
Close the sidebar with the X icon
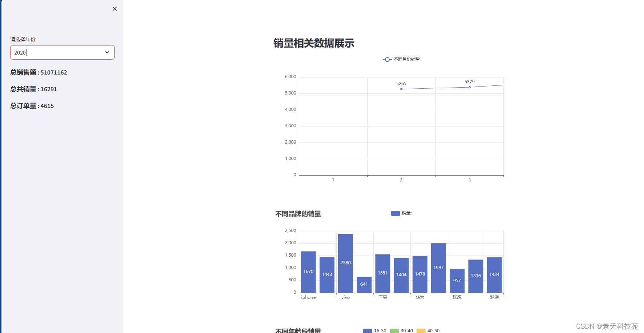pos(115,9)
